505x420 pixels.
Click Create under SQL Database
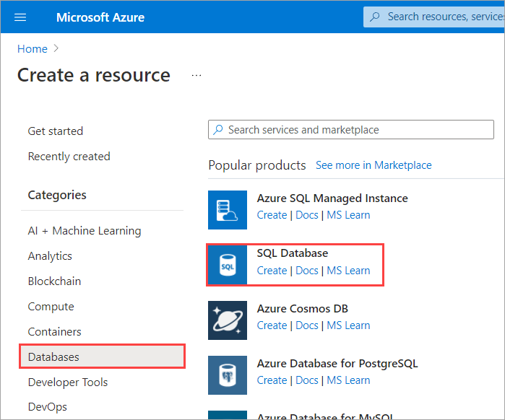click(272, 271)
